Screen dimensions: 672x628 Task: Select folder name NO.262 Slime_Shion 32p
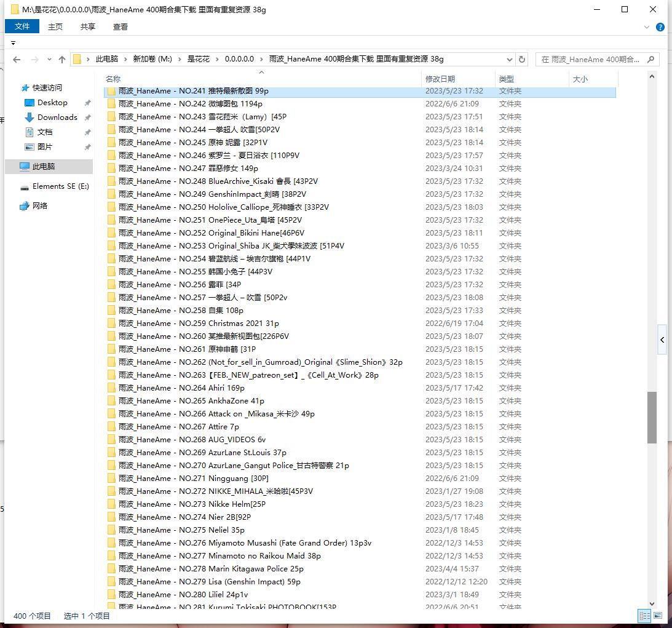point(261,362)
